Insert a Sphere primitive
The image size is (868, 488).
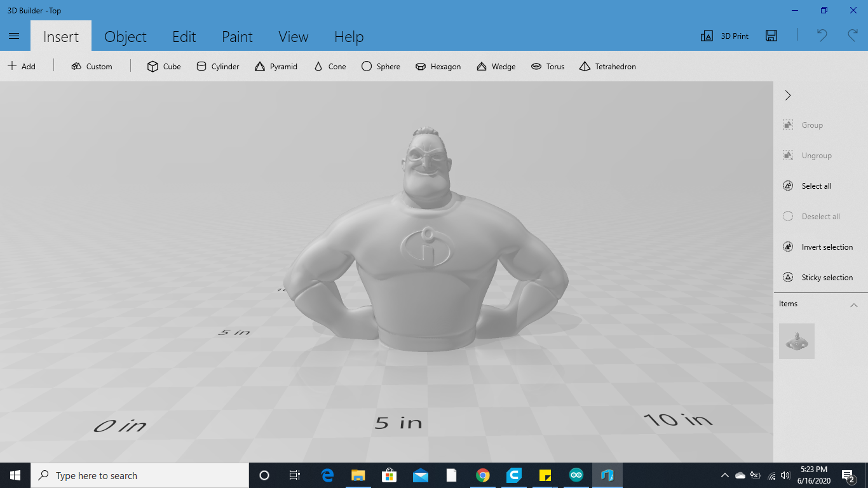click(381, 66)
